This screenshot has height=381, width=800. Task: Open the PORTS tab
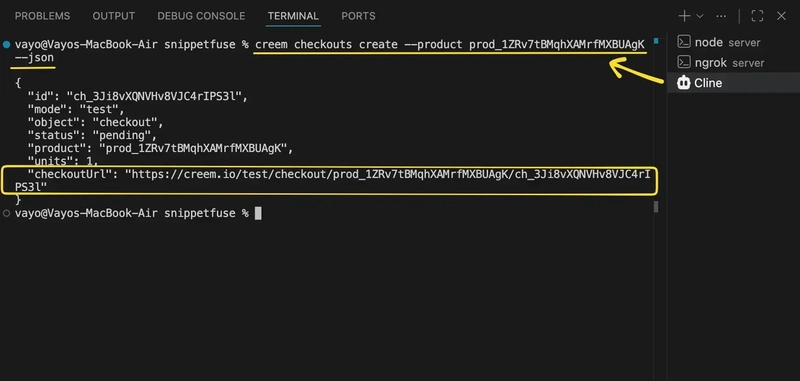(358, 16)
